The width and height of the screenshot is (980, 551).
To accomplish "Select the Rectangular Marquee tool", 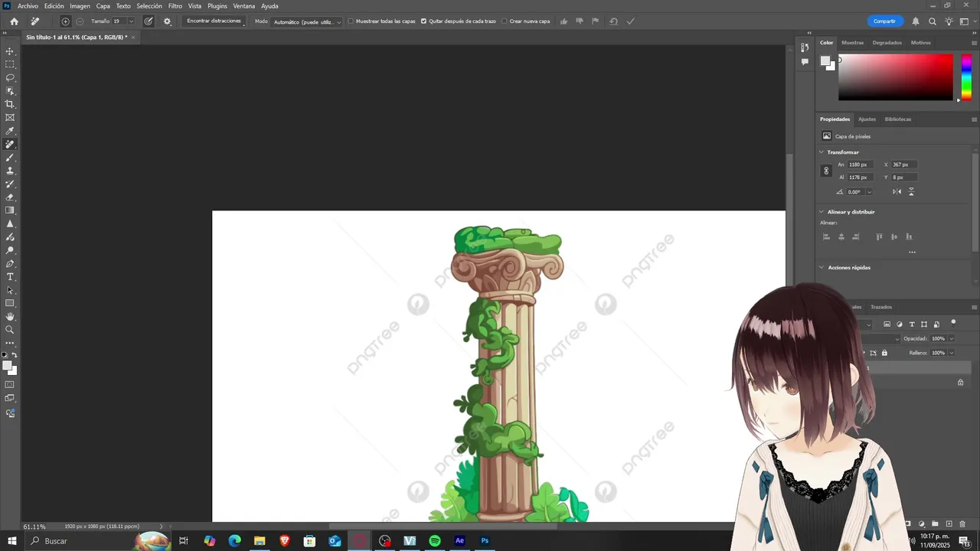I will pyautogui.click(x=10, y=64).
